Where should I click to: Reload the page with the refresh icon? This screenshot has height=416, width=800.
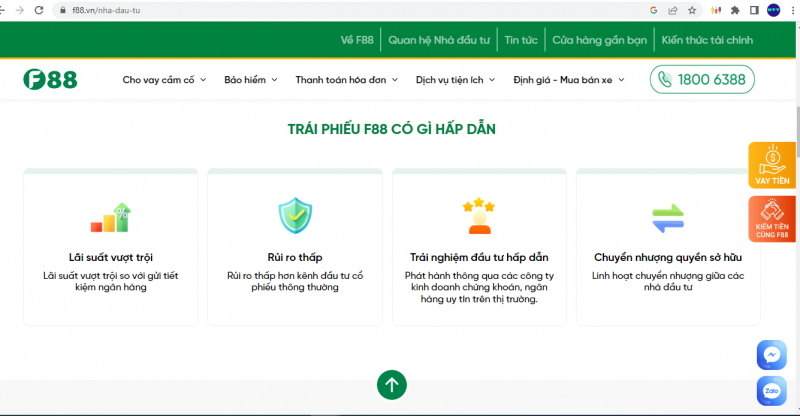pos(37,10)
